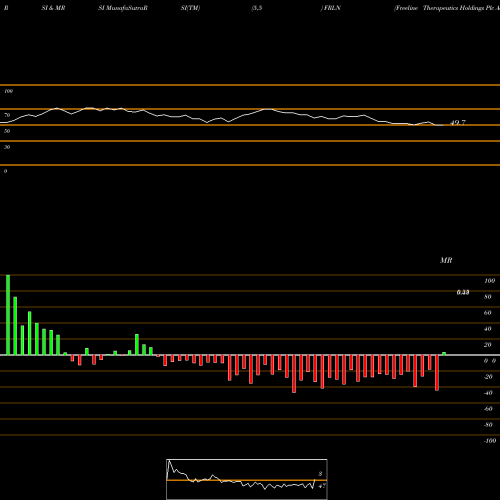Click MR axis label -80
This screenshot has width=500, height=500.
click(x=488, y=425)
